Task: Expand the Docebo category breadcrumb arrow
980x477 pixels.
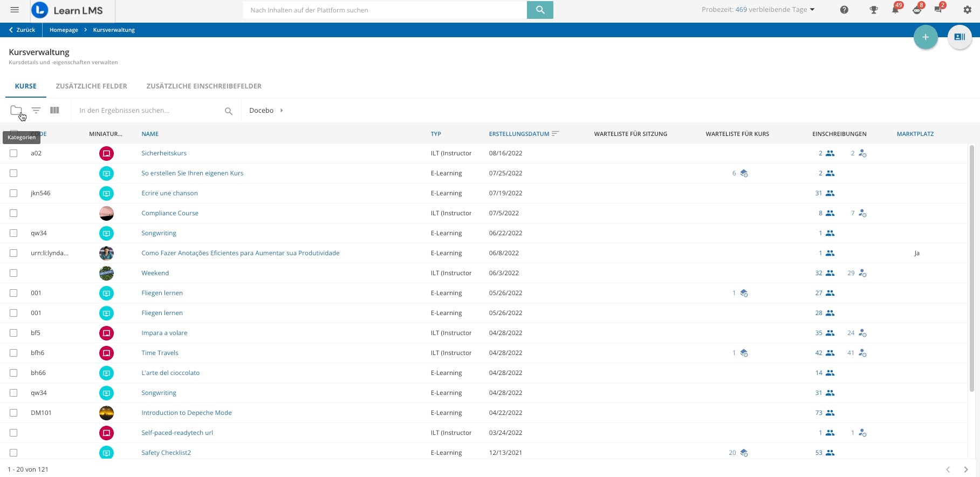Action: tap(282, 111)
